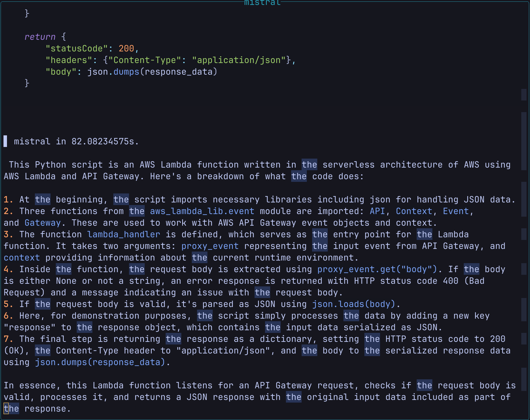Click the block marker before 'mistral in 82.08234575s'

coord(5,141)
